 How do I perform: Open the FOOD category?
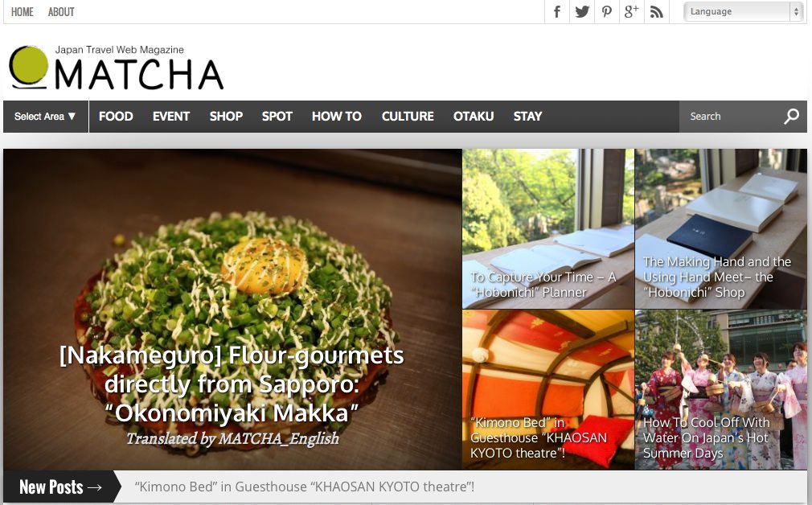click(x=116, y=117)
